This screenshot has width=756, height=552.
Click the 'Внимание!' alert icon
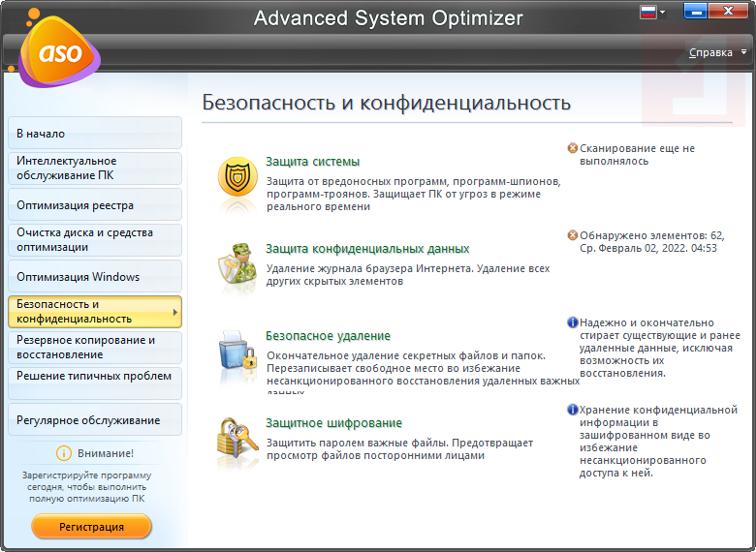click(x=64, y=453)
